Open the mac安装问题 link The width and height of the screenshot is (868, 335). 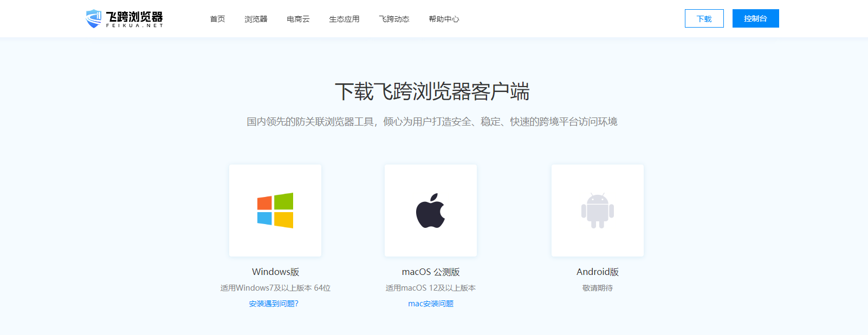pos(431,304)
